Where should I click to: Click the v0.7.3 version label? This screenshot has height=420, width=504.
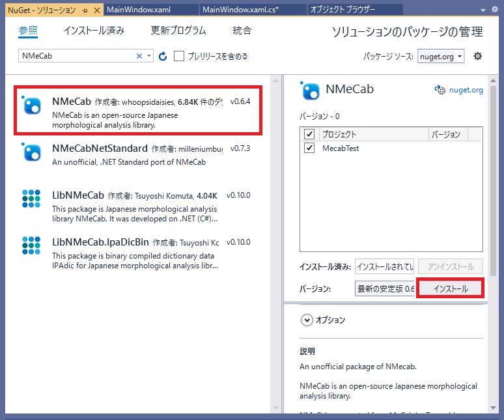point(240,148)
